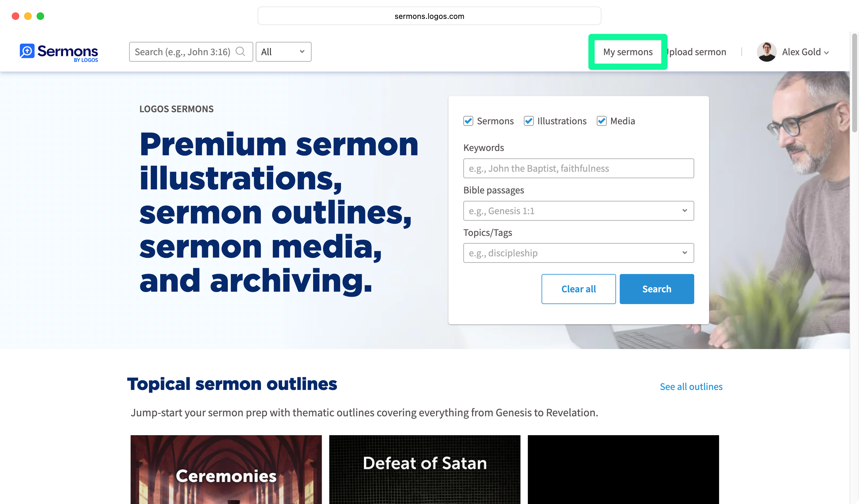Viewport: 859px width, 504px height.
Task: Click the magnifying glass search icon
Action: pos(240,51)
